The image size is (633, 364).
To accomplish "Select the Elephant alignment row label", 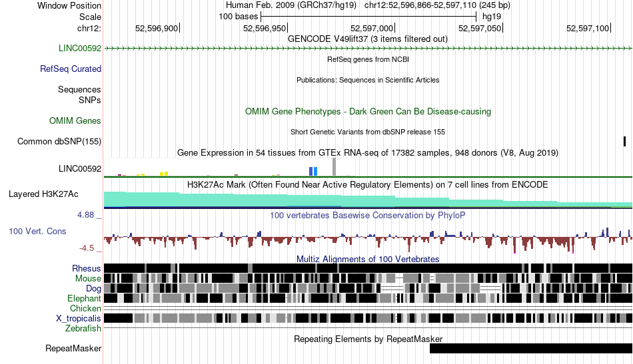I will point(84,299).
